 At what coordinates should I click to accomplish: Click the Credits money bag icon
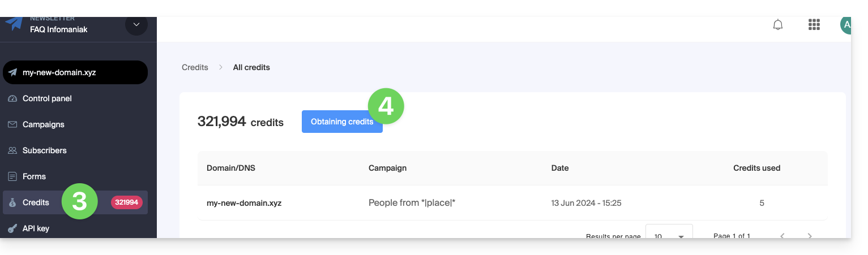[12, 202]
